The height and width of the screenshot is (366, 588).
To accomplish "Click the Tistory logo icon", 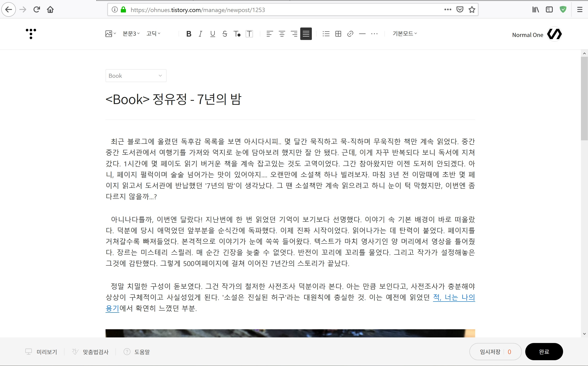I will coord(31,34).
